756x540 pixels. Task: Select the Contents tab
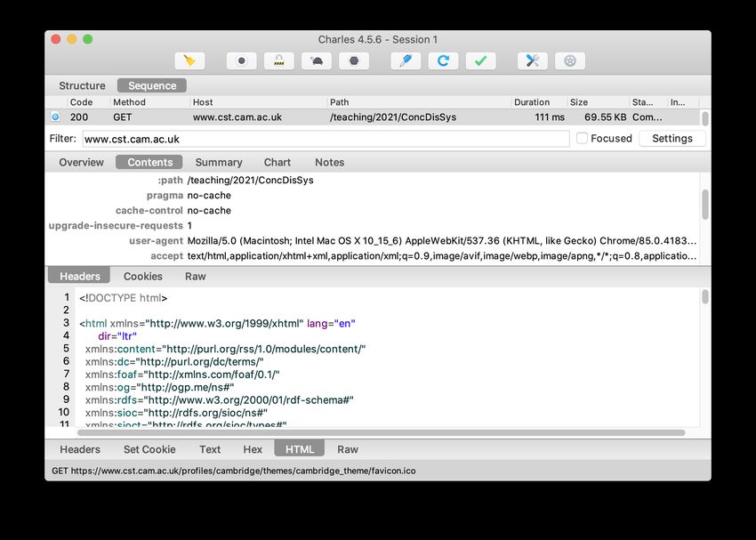coord(149,163)
